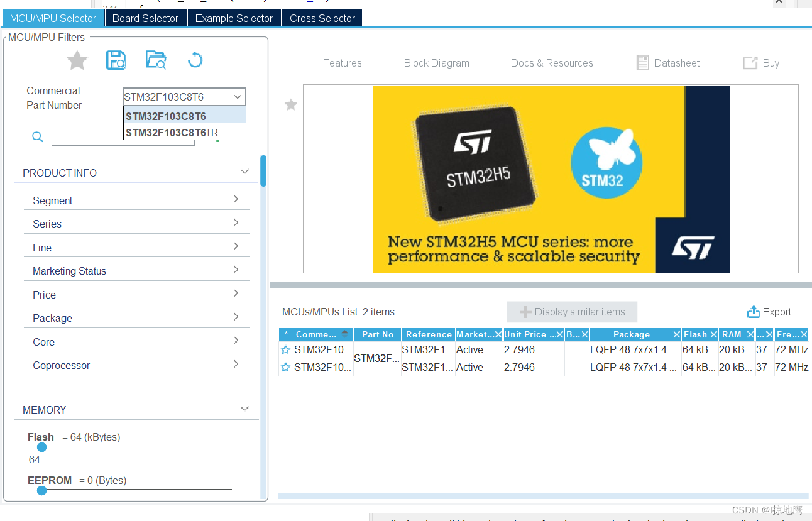The width and height of the screenshot is (812, 521).
Task: Open Docs & Resources
Action: coord(552,63)
